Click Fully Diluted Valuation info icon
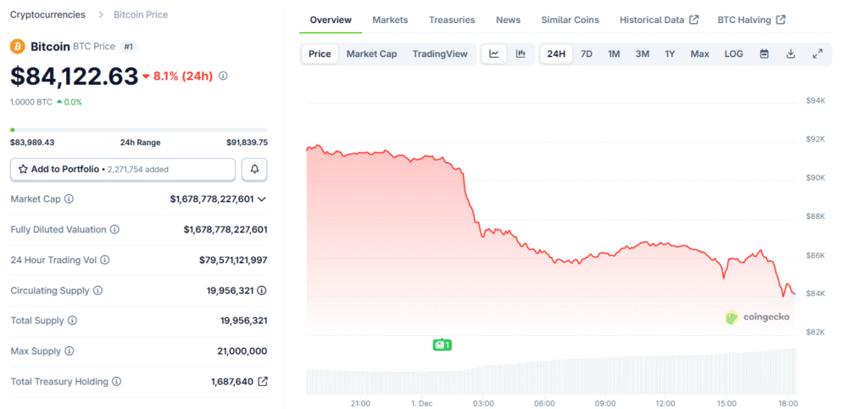The height and width of the screenshot is (409, 868). pyautogui.click(x=114, y=229)
